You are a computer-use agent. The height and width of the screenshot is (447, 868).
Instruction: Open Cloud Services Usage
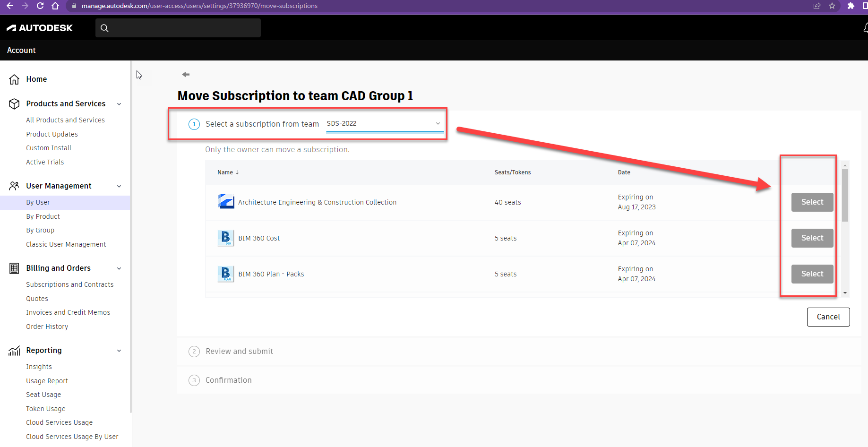[59, 422]
